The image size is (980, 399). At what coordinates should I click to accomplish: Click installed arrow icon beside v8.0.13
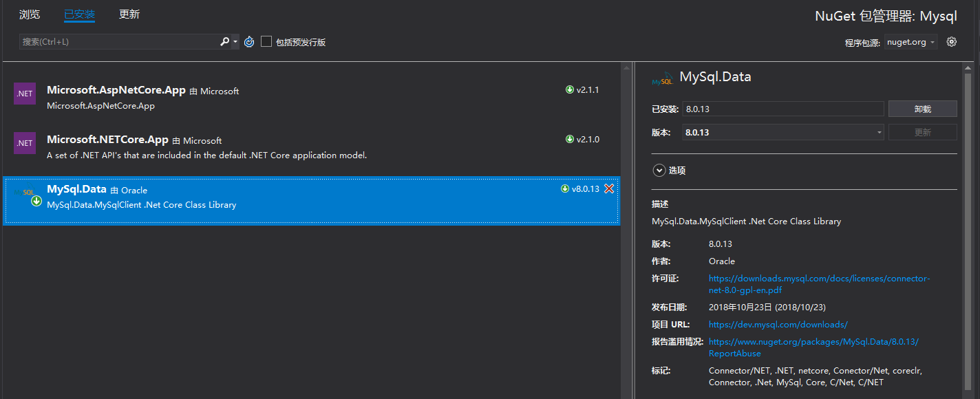click(565, 188)
